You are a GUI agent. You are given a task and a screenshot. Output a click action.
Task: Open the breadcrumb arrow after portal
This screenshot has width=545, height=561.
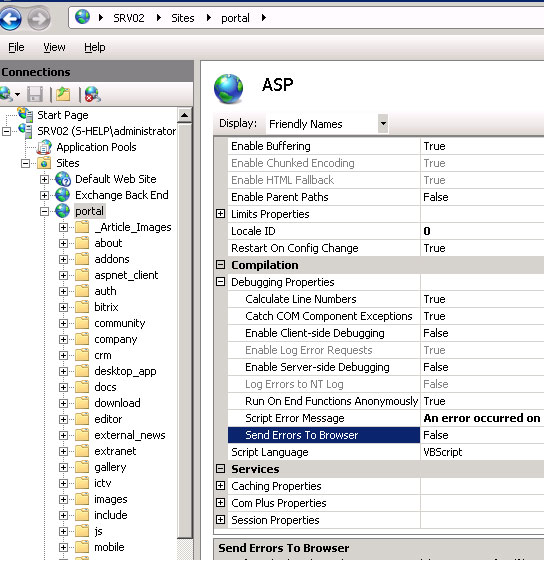(264, 18)
